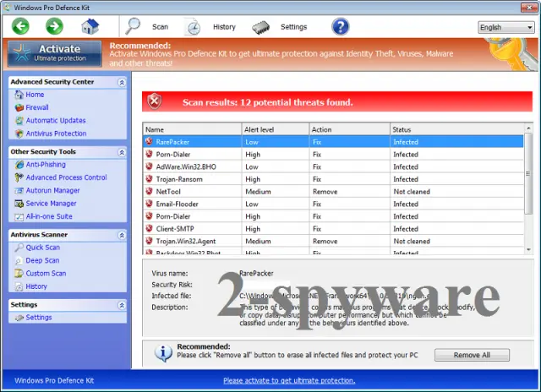Click the threat list scroll down arrow
Image resolution: width=541 pixels, height=392 pixels.
click(528, 249)
